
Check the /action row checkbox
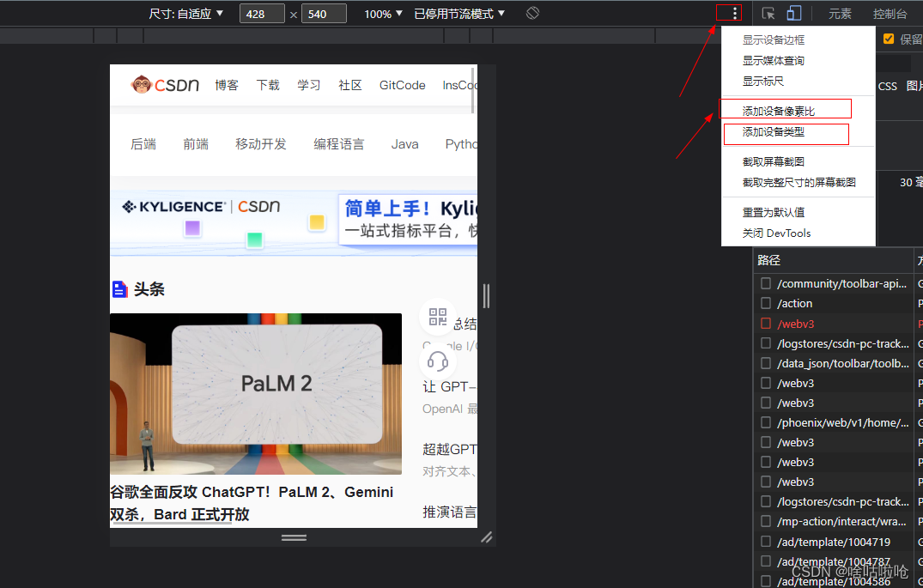765,303
